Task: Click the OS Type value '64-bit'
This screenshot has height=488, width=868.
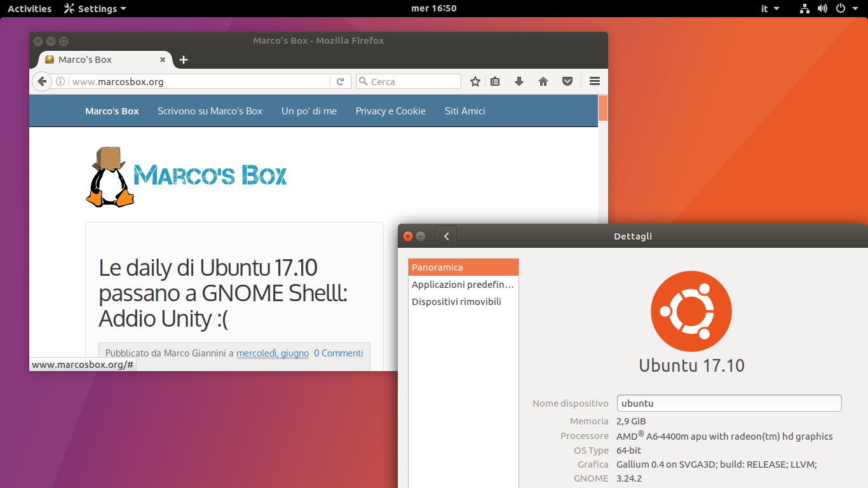Action: pyautogui.click(x=628, y=451)
